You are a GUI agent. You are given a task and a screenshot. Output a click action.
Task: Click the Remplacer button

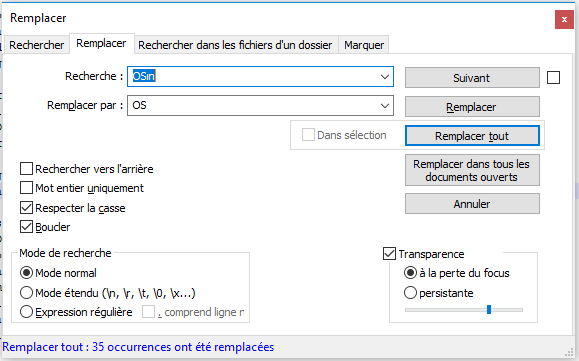coord(472,107)
